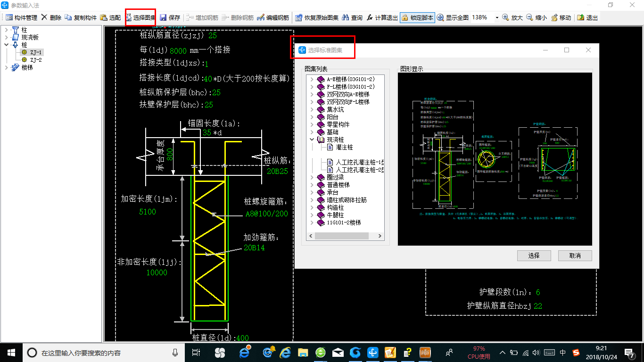Select the ZJ-2 pile component

point(36,60)
